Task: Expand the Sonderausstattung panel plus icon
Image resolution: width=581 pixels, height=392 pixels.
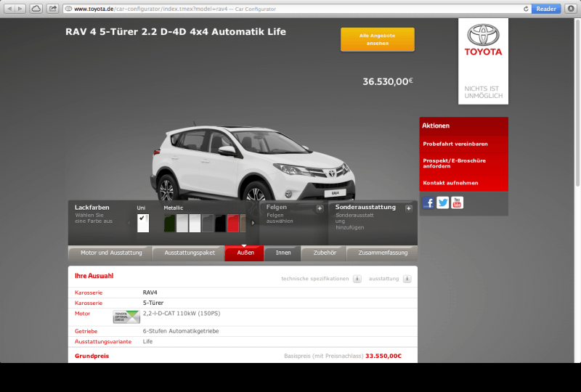Action: click(x=408, y=208)
